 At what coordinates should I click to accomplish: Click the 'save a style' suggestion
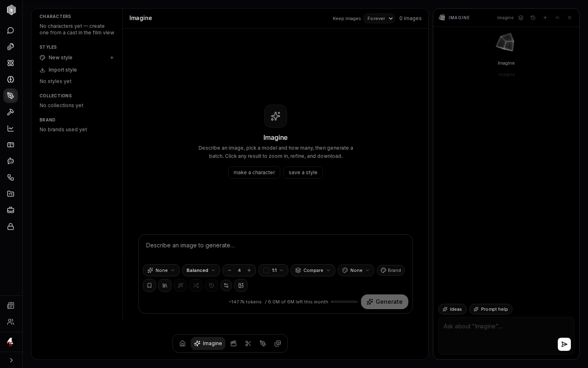click(x=303, y=173)
